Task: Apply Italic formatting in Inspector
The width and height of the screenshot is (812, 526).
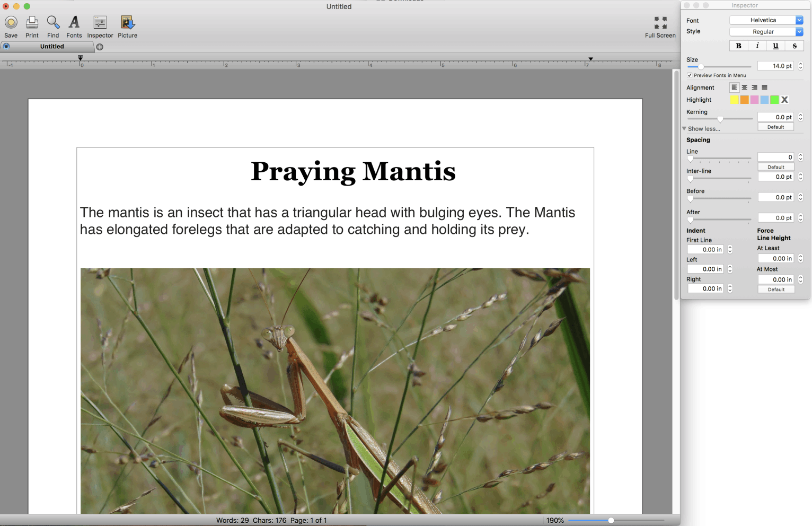Action: click(x=757, y=46)
